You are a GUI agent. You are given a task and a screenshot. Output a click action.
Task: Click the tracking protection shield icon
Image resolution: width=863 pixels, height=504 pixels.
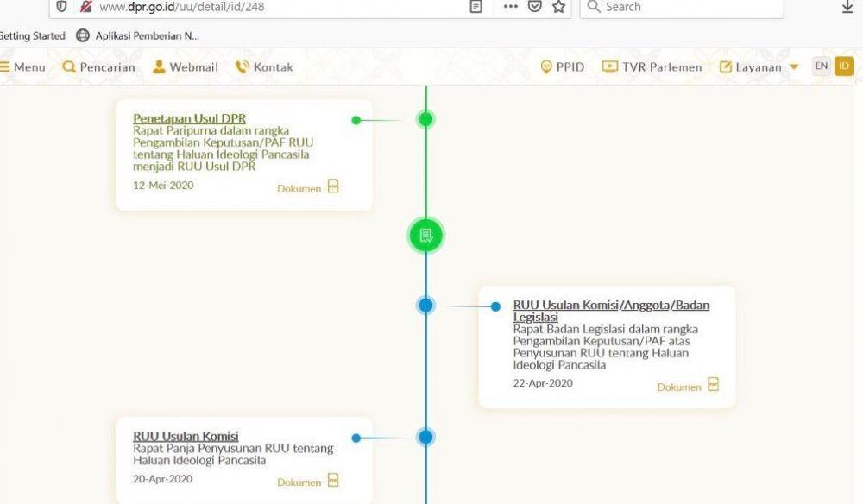(x=61, y=7)
